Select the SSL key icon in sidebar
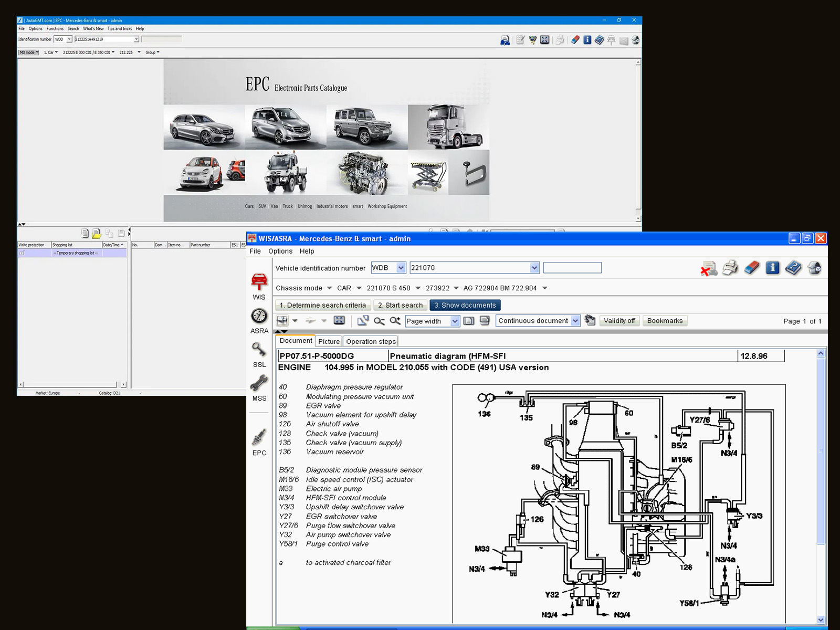 pos(259,350)
